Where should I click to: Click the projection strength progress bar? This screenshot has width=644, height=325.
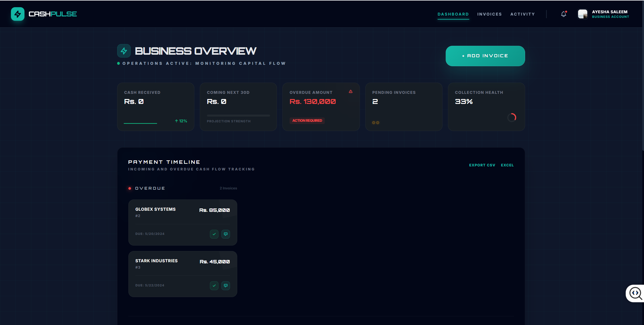tap(238, 115)
